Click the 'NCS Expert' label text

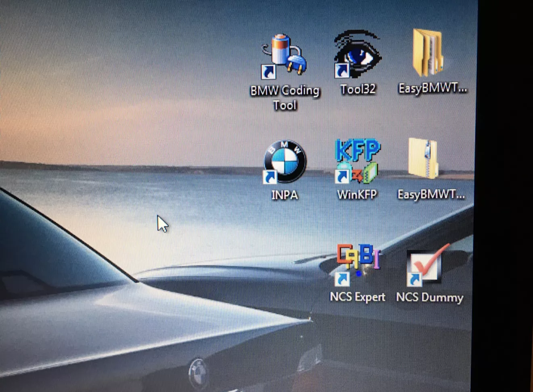click(x=358, y=297)
